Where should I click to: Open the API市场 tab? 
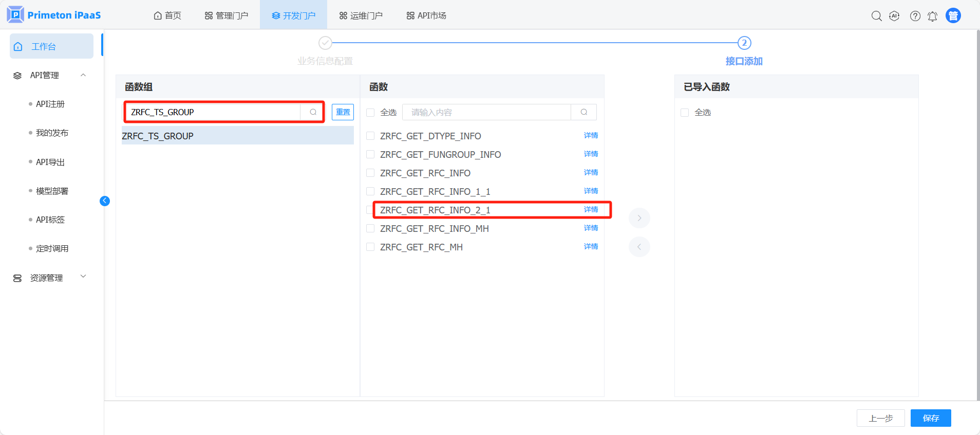tap(426, 15)
